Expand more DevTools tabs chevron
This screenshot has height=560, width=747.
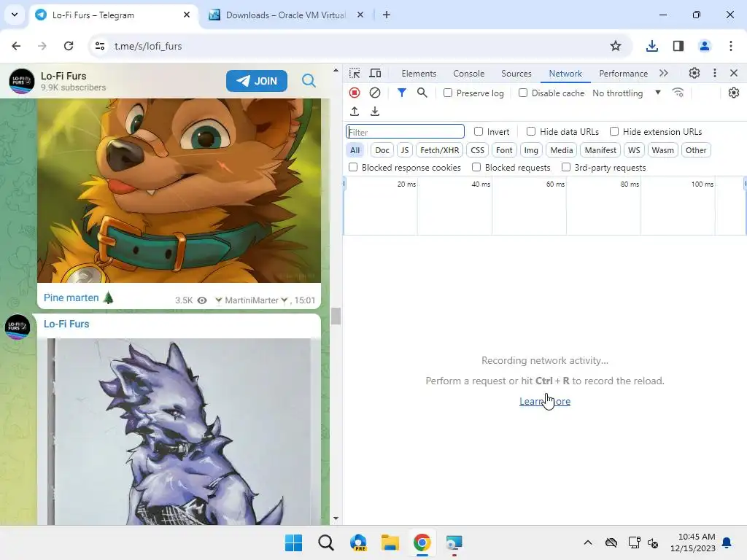664,74
